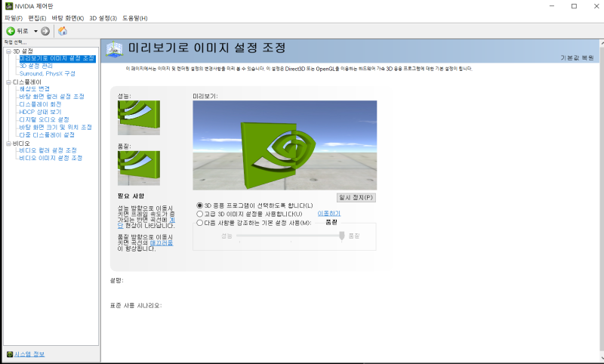Image resolution: width=604 pixels, height=364 pixels.
Task: Maximize the NVIDIA 제어판 window
Action: coord(574,6)
